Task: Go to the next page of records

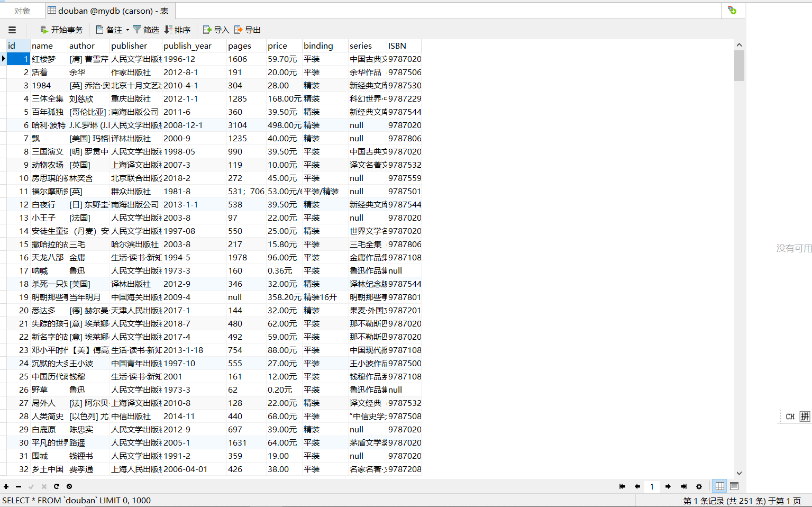Action: (668, 486)
